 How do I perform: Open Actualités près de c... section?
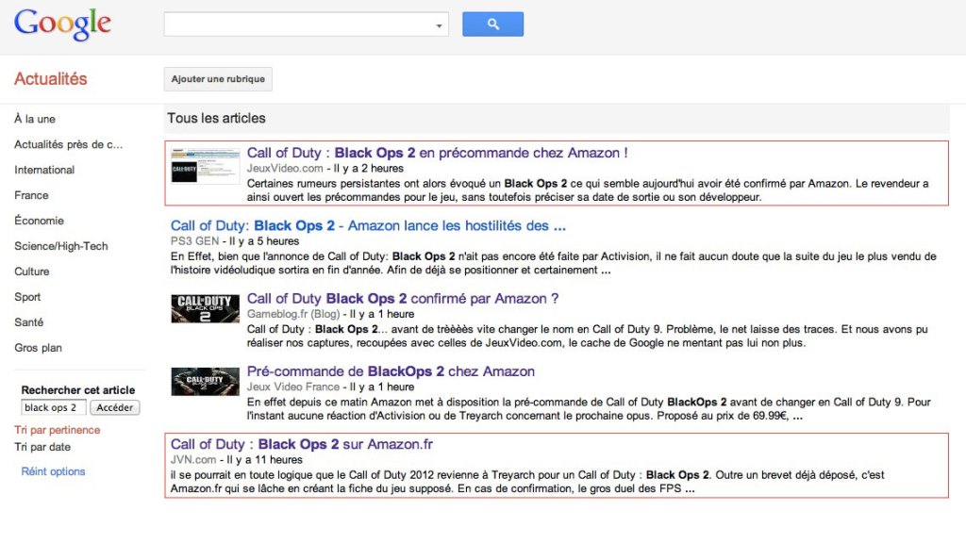pos(68,144)
